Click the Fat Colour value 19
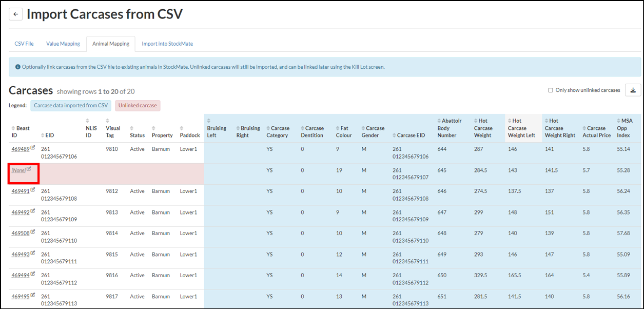This screenshot has width=644, height=309. [339, 170]
